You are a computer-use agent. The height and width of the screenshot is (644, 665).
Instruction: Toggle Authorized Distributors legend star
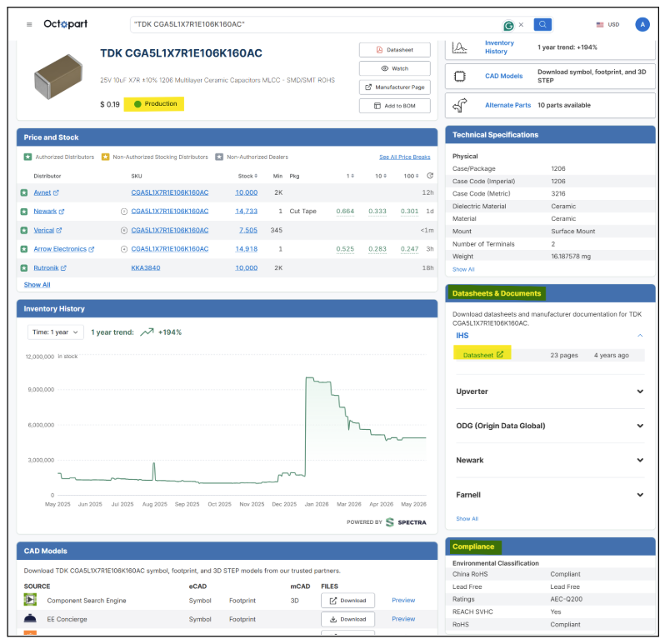coord(27,157)
